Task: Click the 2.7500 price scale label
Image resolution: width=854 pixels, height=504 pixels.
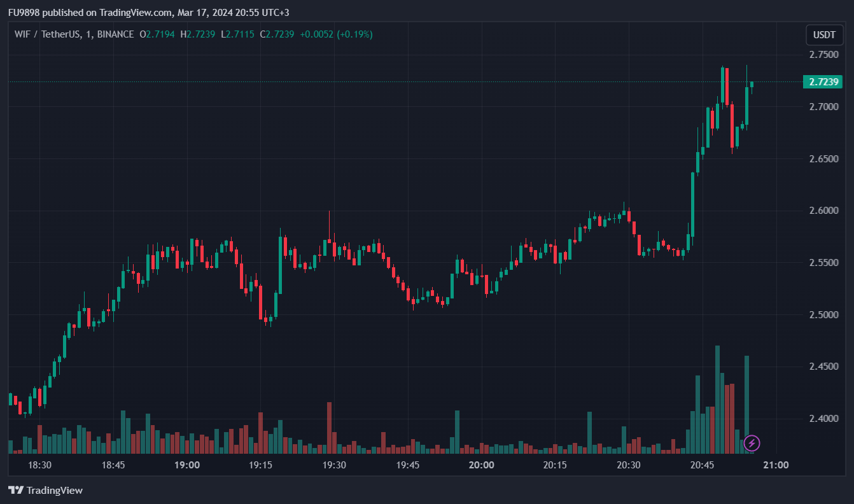Action: click(x=823, y=55)
